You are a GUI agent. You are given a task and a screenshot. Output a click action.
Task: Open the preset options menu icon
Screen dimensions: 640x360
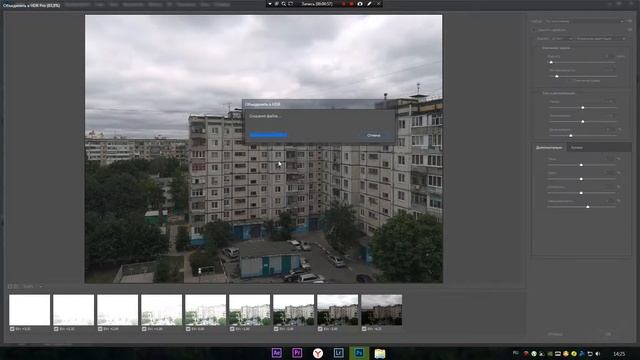click(630, 21)
